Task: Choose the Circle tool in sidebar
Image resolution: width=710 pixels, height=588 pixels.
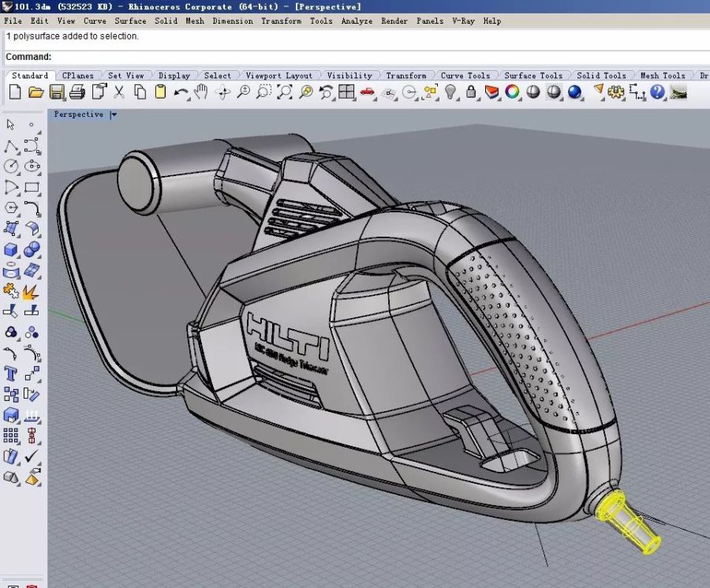Action: click(x=11, y=167)
